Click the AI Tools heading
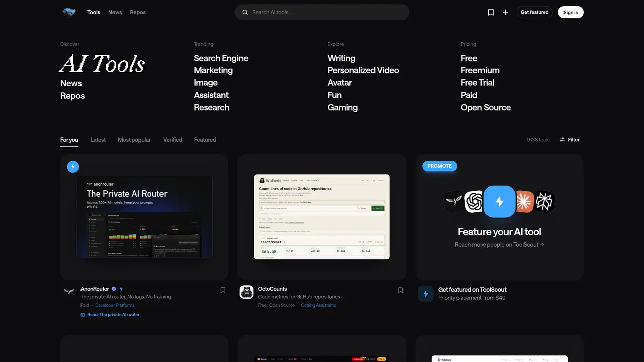The image size is (644, 362). tap(102, 64)
